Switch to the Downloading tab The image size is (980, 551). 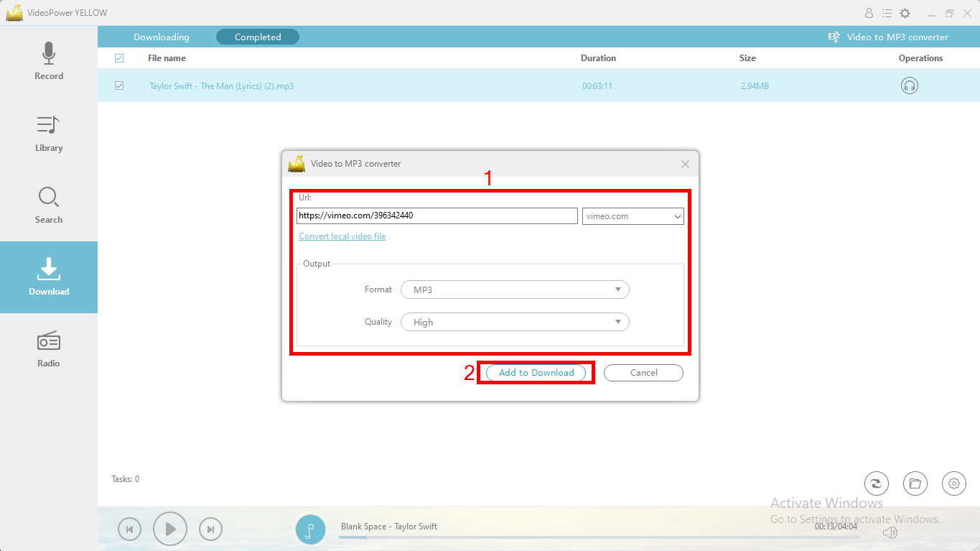161,37
